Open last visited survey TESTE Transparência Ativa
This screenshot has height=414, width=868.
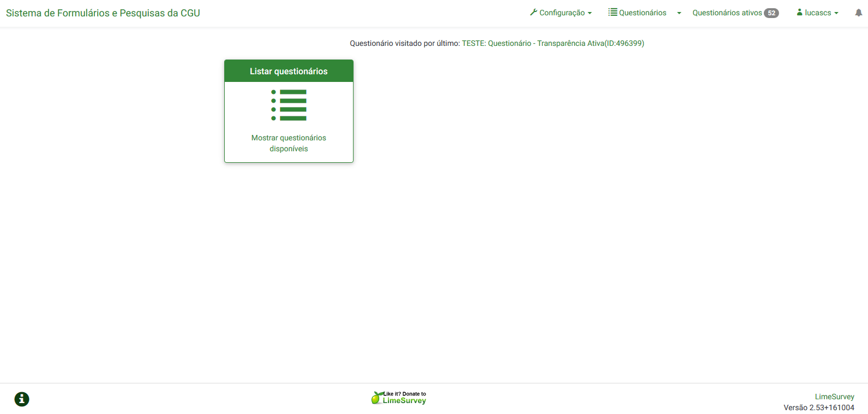point(553,43)
